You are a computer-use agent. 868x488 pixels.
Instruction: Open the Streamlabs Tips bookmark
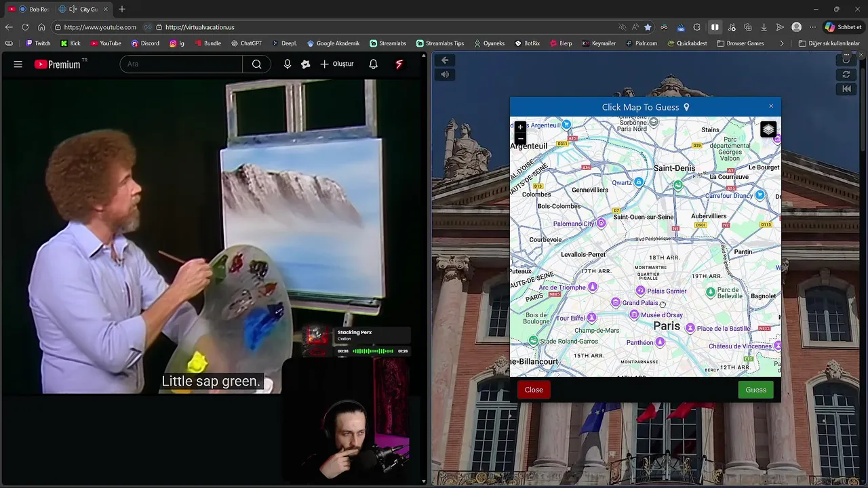click(x=440, y=43)
